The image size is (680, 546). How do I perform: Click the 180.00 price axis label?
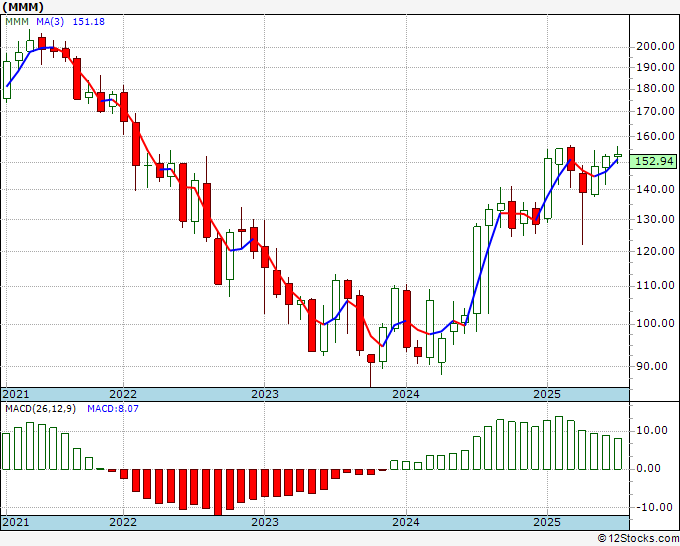655,88
